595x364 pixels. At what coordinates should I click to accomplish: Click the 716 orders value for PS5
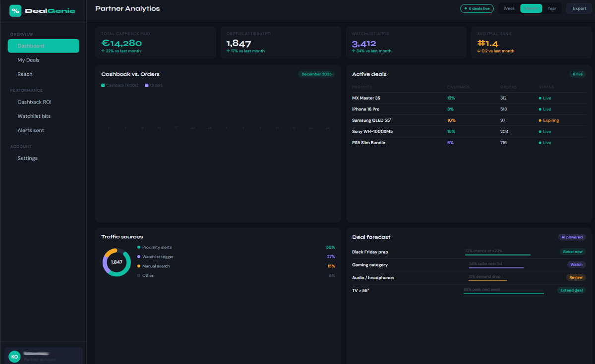[504, 143]
